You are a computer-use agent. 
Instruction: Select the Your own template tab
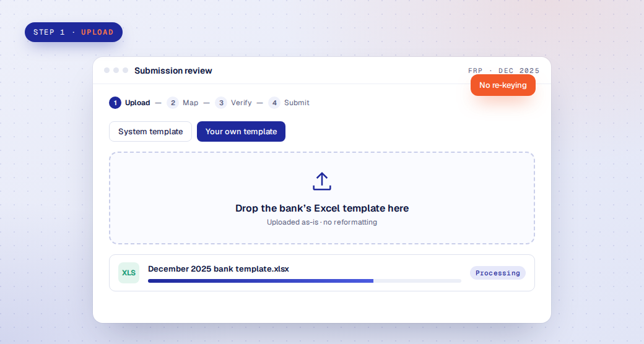pos(241,131)
